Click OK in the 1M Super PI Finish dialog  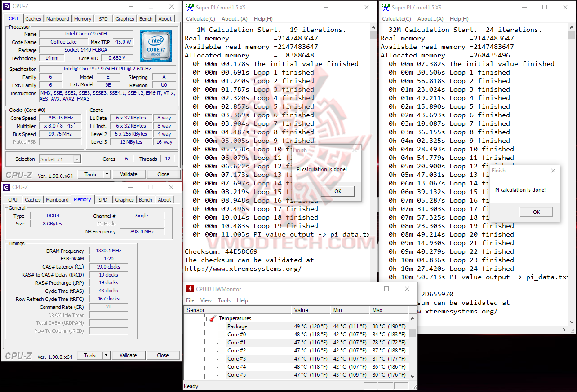[338, 191]
